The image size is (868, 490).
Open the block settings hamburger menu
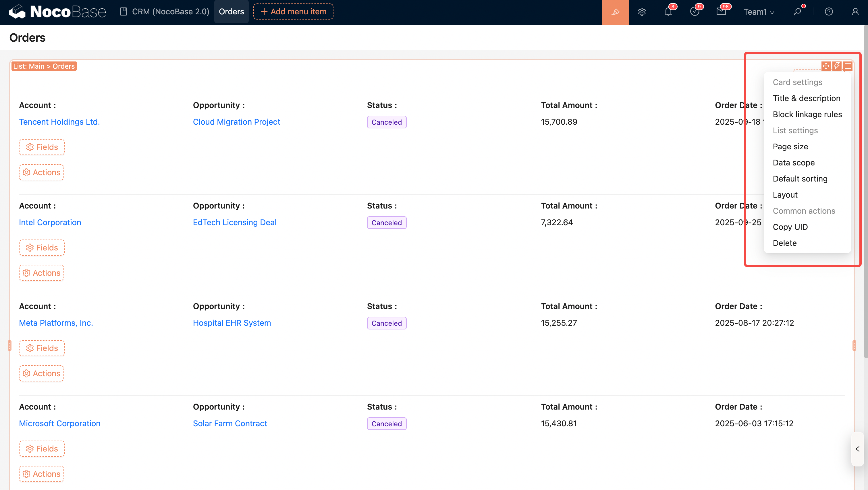(848, 66)
